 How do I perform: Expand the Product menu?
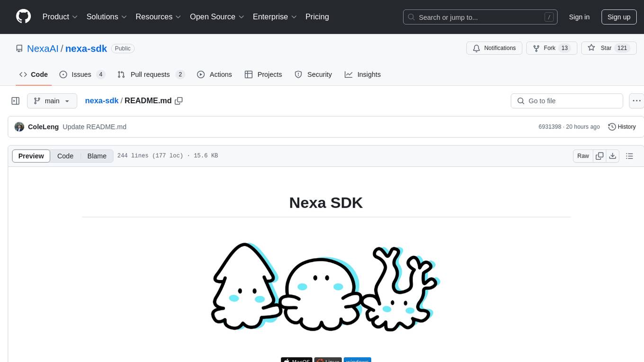click(60, 17)
